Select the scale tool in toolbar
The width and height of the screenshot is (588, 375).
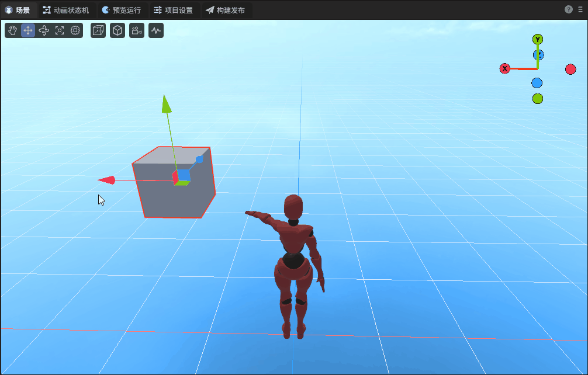point(60,30)
